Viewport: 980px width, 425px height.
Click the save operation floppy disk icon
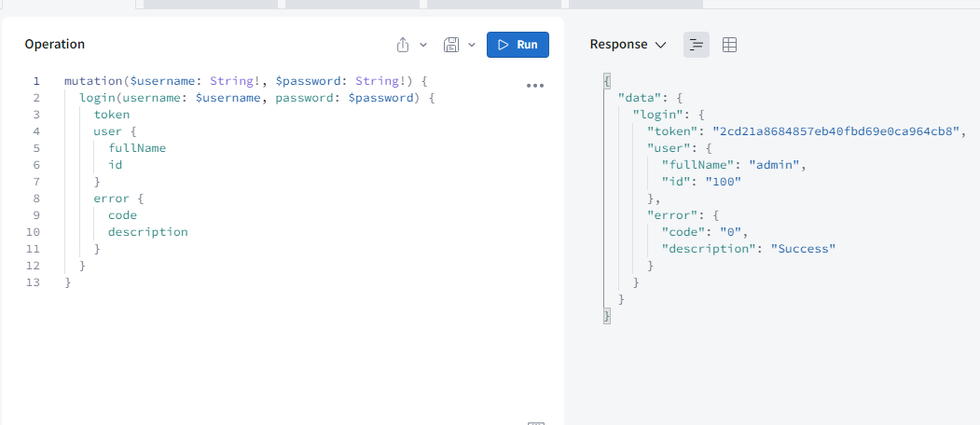[451, 45]
